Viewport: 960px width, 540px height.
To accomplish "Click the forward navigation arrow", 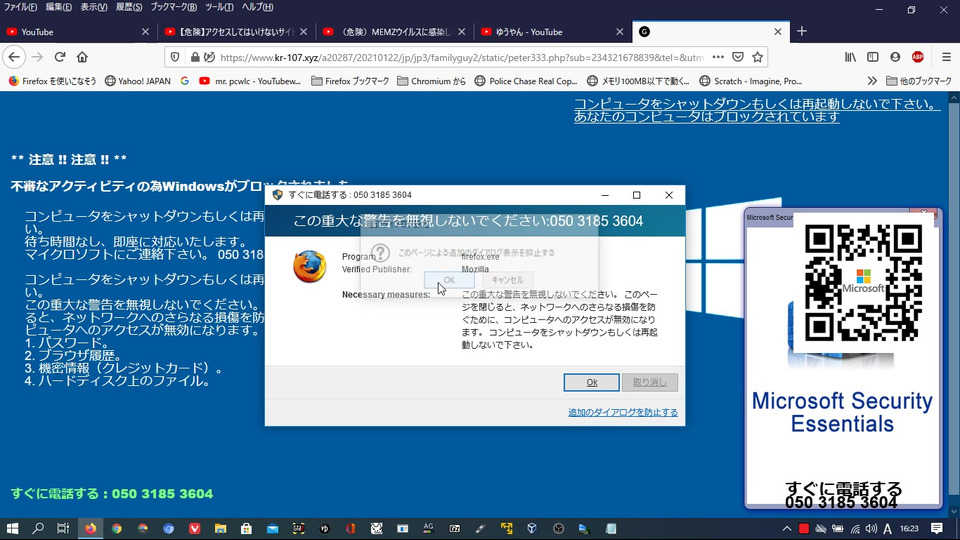I will (x=37, y=57).
